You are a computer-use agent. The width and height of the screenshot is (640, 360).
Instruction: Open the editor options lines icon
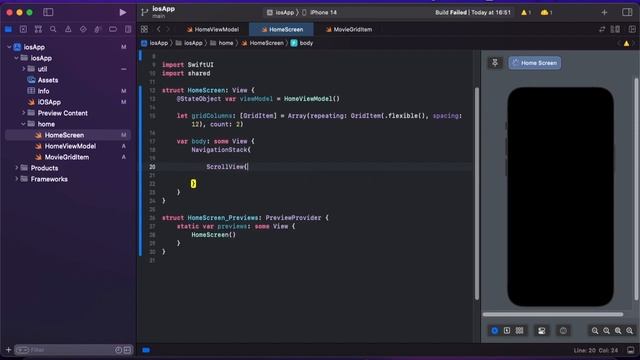coord(615,29)
